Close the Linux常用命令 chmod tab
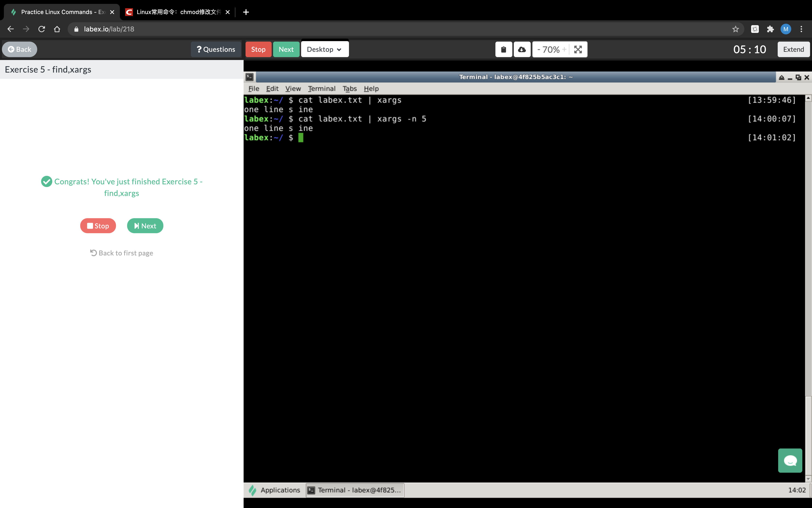Viewport: 812px width, 508px height. point(227,12)
